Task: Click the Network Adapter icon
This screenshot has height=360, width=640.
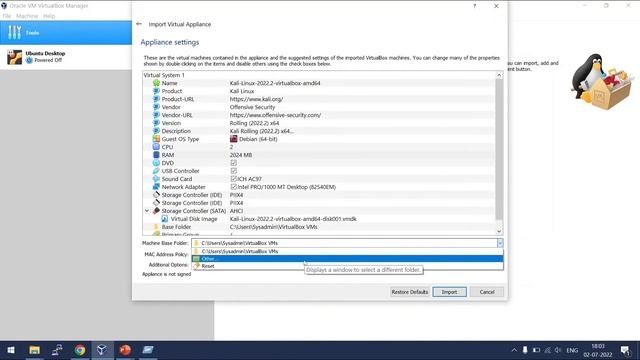Action: 156,187
